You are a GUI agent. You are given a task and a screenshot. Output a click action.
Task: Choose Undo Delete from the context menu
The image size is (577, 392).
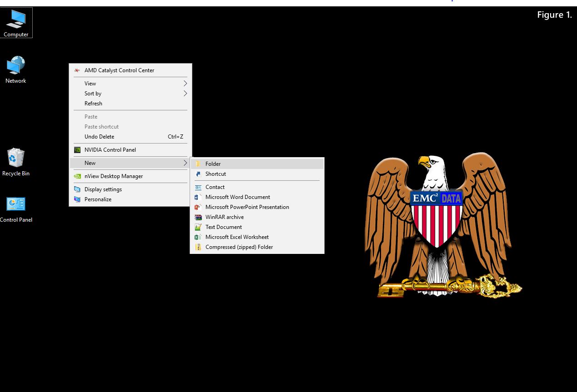(x=130, y=137)
